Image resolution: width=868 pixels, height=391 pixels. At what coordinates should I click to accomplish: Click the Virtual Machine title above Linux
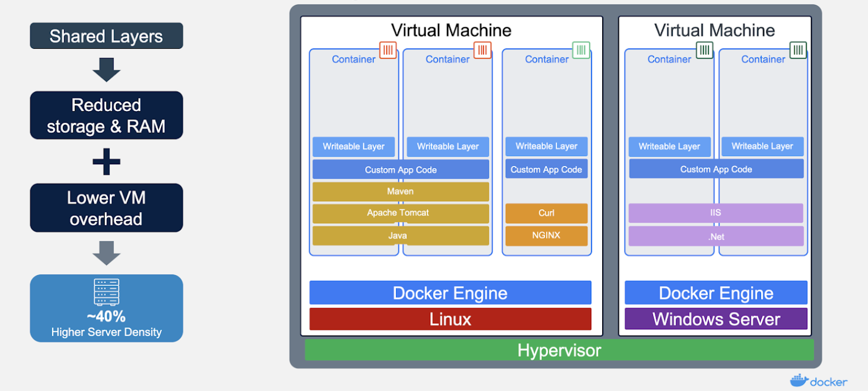451,30
